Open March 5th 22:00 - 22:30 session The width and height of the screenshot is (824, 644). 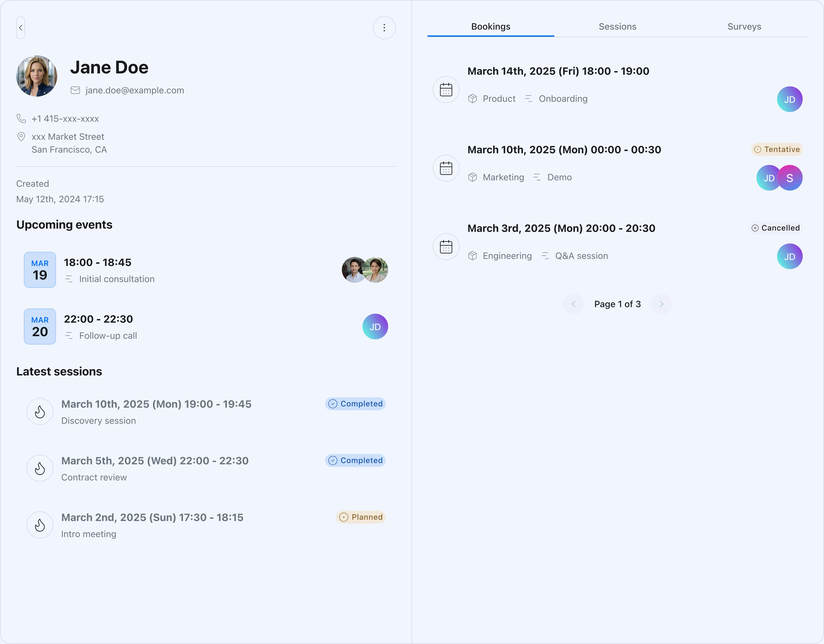coord(155,460)
